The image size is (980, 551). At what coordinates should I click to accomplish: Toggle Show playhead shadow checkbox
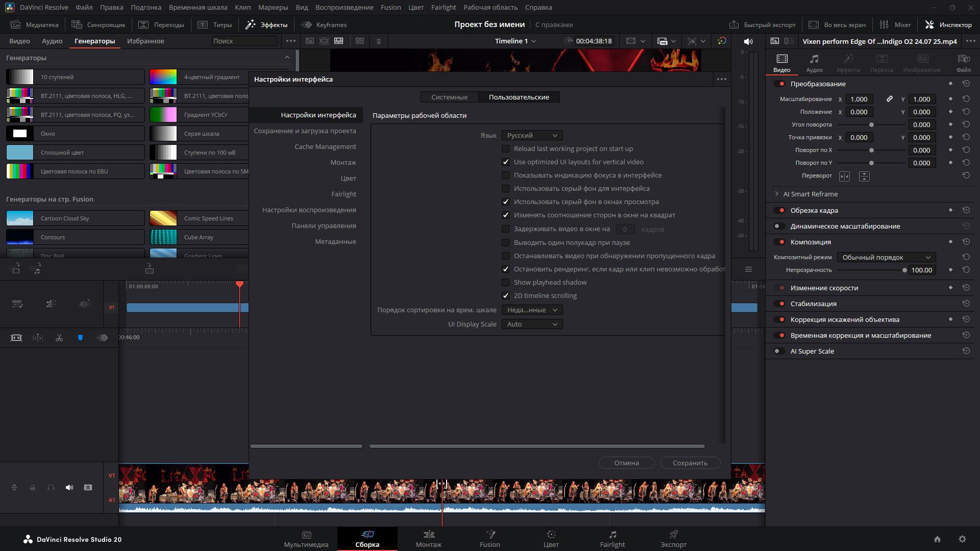tap(505, 283)
